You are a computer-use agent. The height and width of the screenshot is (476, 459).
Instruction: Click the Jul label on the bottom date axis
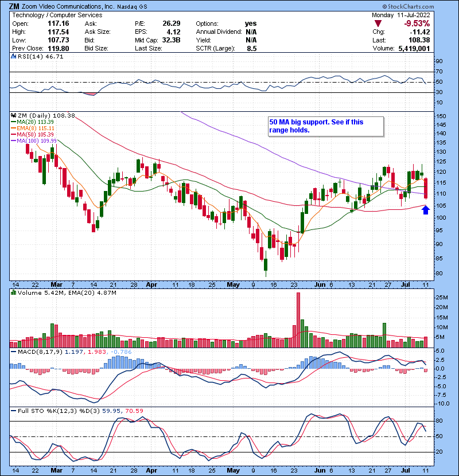pyautogui.click(x=406, y=470)
